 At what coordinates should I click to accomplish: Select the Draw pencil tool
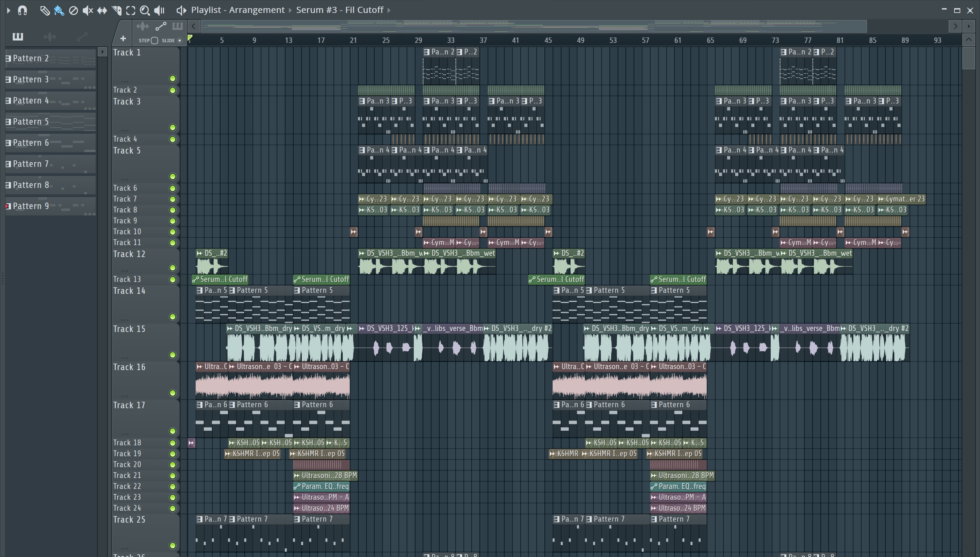[x=45, y=10]
